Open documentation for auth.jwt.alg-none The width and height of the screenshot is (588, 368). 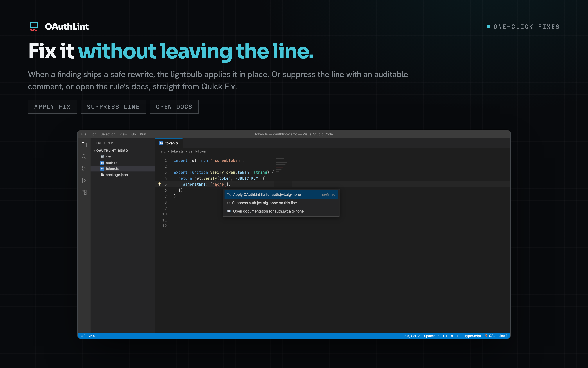coord(281,211)
